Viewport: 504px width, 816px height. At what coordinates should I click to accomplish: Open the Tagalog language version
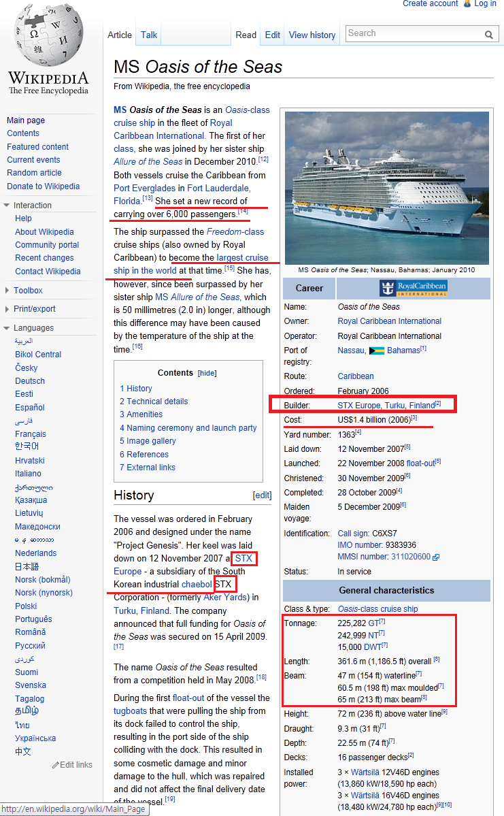tap(30, 699)
